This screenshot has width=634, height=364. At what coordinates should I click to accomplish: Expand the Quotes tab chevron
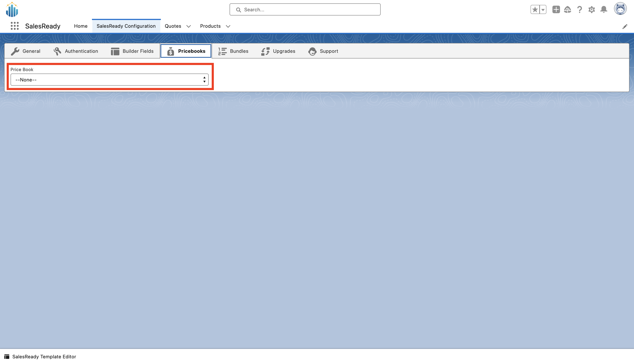pyautogui.click(x=189, y=26)
